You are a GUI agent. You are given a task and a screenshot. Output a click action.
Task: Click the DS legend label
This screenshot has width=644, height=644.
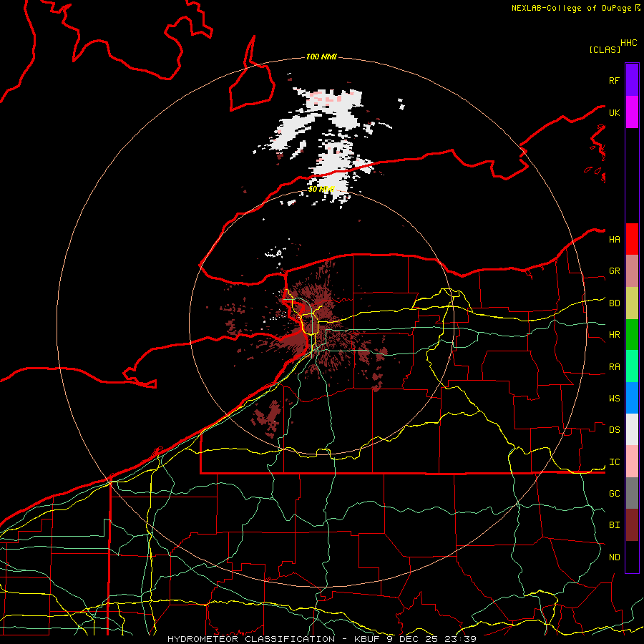(x=614, y=430)
